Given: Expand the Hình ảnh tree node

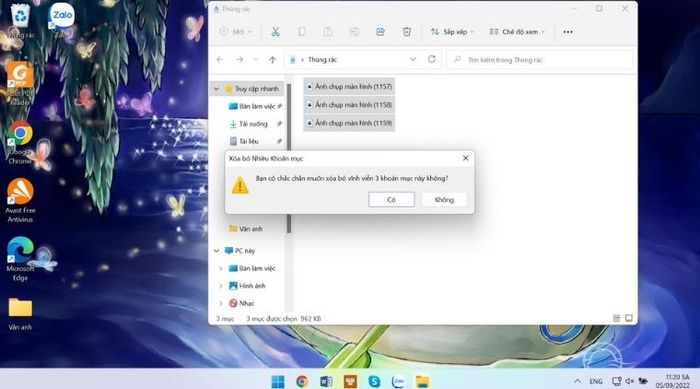Looking at the screenshot, I should [221, 286].
